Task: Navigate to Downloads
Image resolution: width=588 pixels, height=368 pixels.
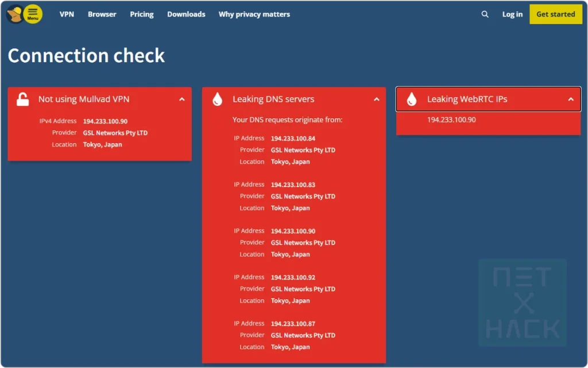Action: (186, 14)
